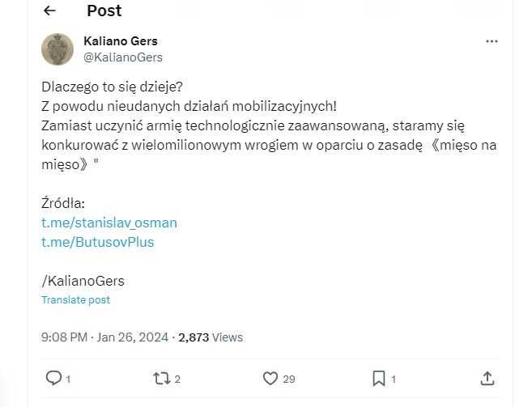Open the more options three-dot menu
The image size is (532, 407).
(492, 41)
